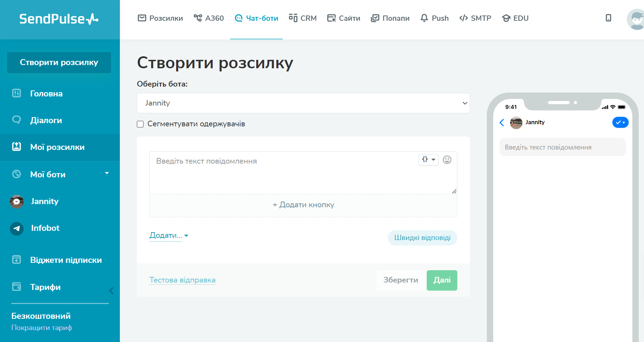
Task: Go to the Розсилки tab
Action: pyautogui.click(x=160, y=18)
